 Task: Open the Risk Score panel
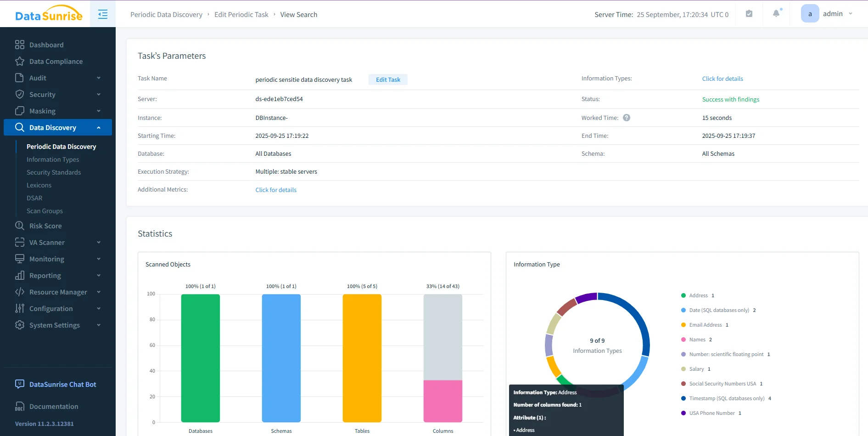pyautogui.click(x=45, y=226)
